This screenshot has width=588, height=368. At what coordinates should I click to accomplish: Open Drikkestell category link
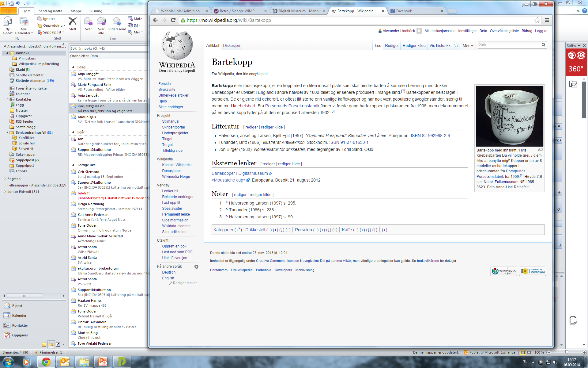coord(255,230)
